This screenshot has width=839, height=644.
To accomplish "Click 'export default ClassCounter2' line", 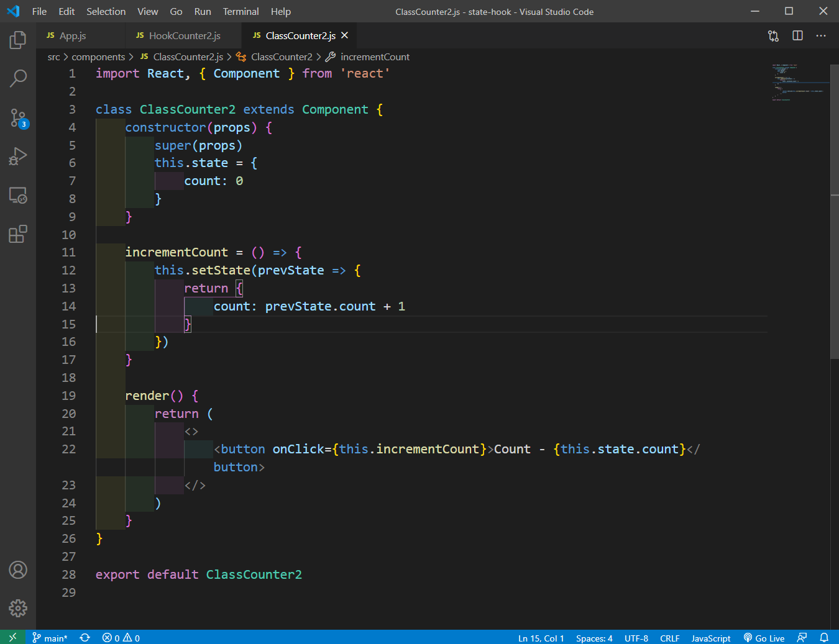I will 199,574.
